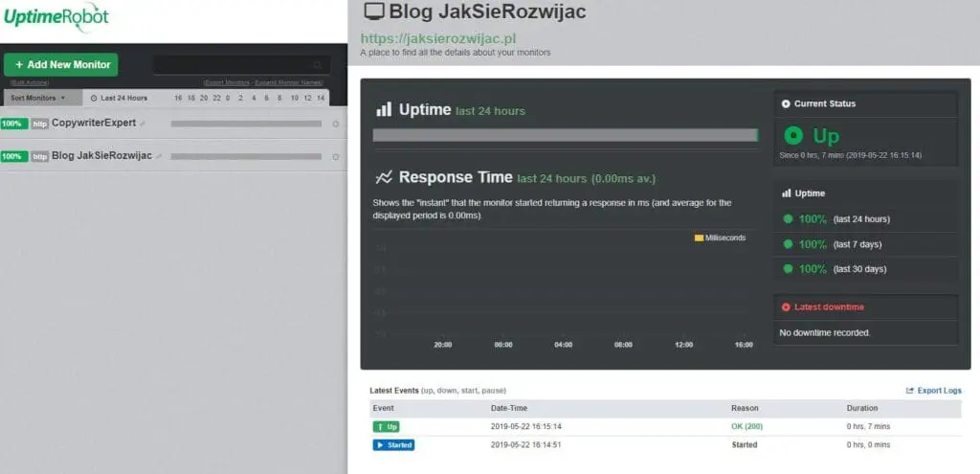
Task: Click Blog JakSieRozwijac http type badge
Action: click(x=40, y=156)
